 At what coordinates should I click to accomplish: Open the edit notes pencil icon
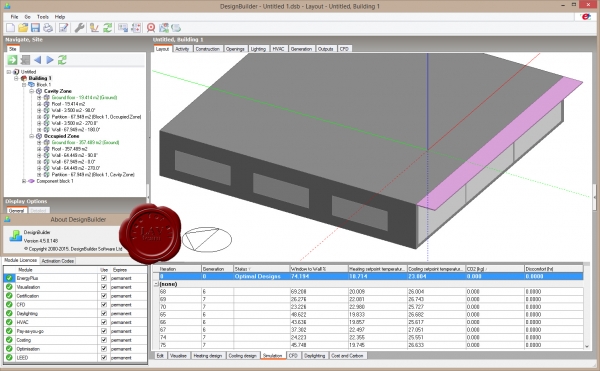pyautogui.click(x=64, y=28)
